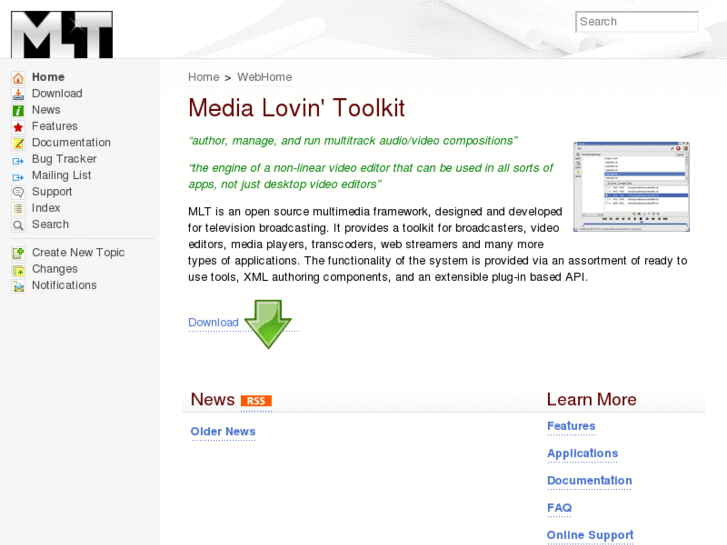View Changes from the sidebar

pos(55,269)
